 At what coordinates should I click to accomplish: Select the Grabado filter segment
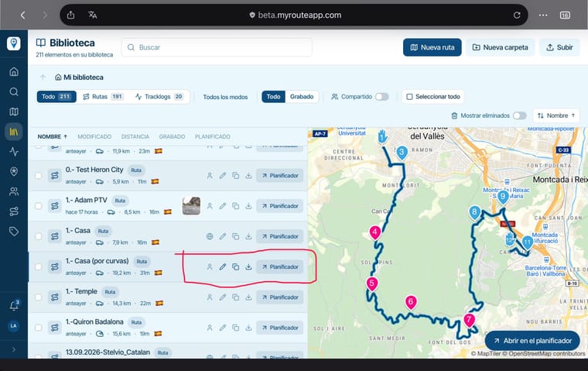[302, 97]
